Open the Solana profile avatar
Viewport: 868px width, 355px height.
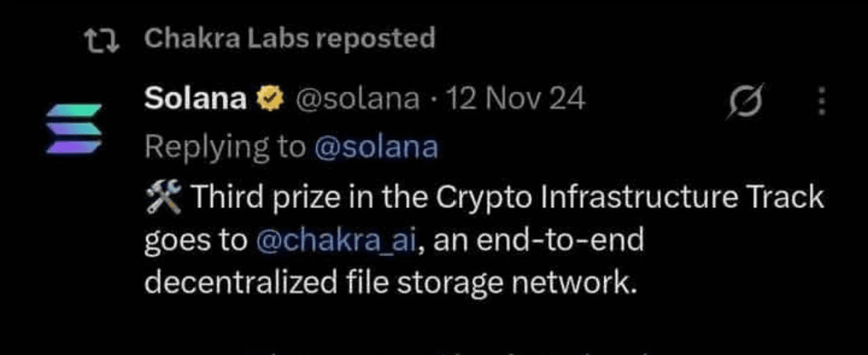click(x=75, y=129)
